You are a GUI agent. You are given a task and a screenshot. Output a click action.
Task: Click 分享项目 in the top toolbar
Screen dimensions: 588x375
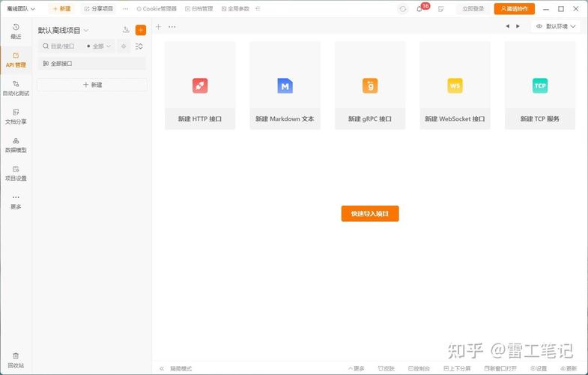99,9
